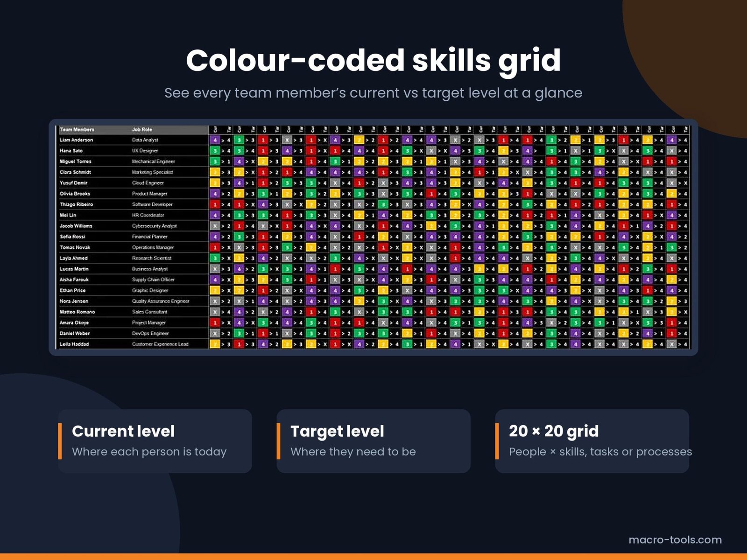This screenshot has width=747, height=560.
Task: Open the '20 × 20 grid' info card
Action: pyautogui.click(x=592, y=441)
